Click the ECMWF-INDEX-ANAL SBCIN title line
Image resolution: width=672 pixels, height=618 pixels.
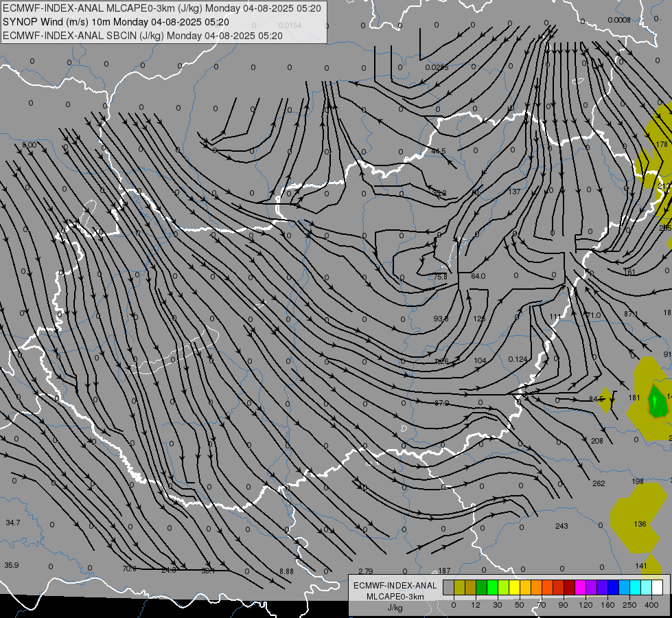pos(143,36)
